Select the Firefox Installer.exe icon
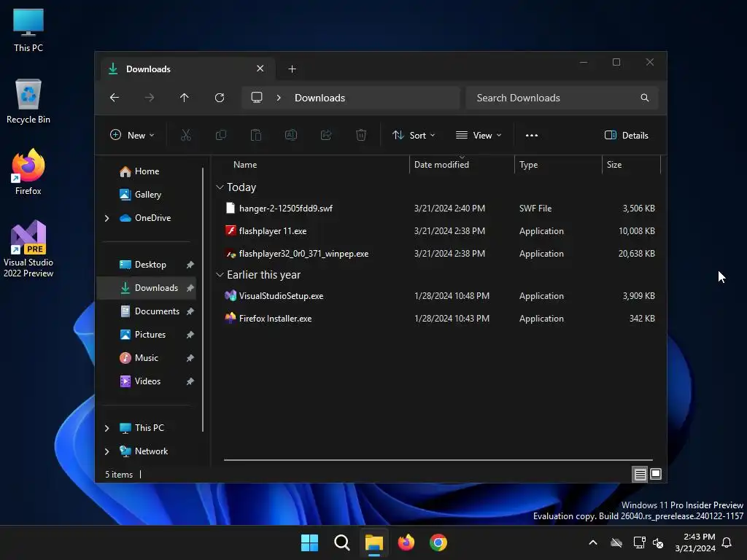 point(231,318)
